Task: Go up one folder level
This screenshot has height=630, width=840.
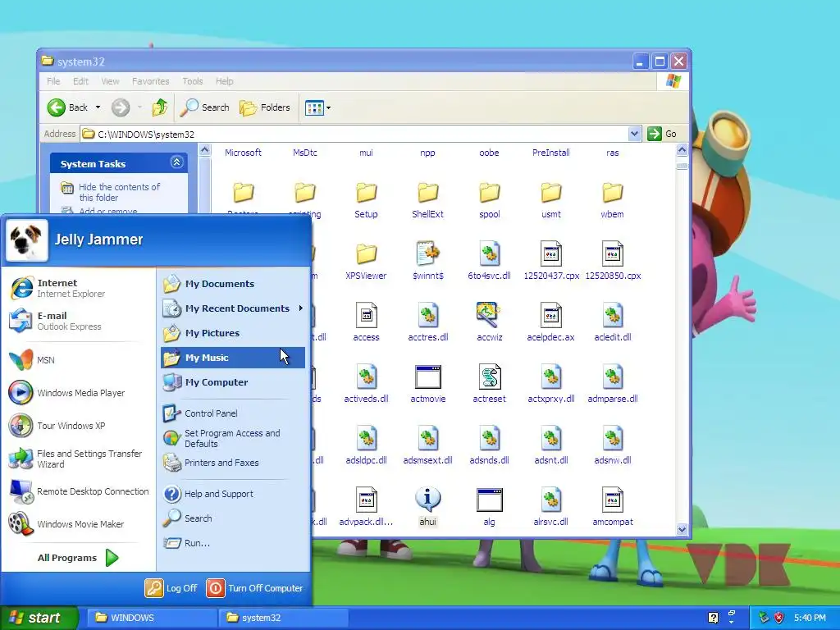Action: click(x=160, y=107)
